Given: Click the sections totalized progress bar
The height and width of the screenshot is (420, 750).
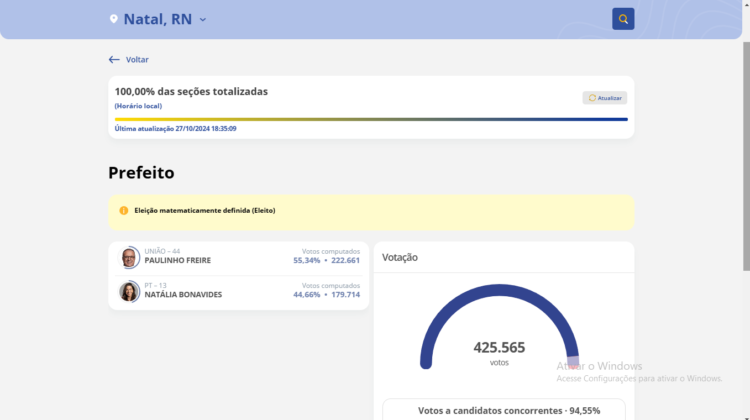Looking at the screenshot, I should tap(371, 119).
